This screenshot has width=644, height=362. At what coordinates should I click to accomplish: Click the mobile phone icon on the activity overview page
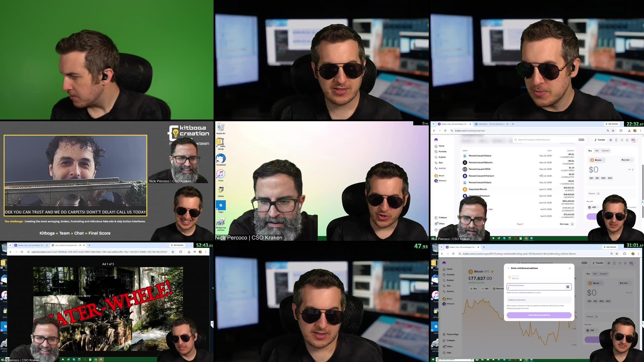(616, 140)
